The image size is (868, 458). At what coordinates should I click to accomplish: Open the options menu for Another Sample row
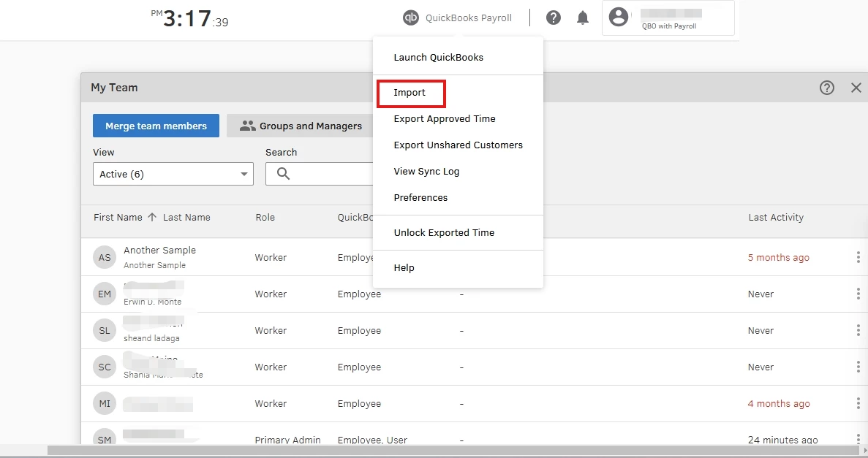tap(858, 257)
